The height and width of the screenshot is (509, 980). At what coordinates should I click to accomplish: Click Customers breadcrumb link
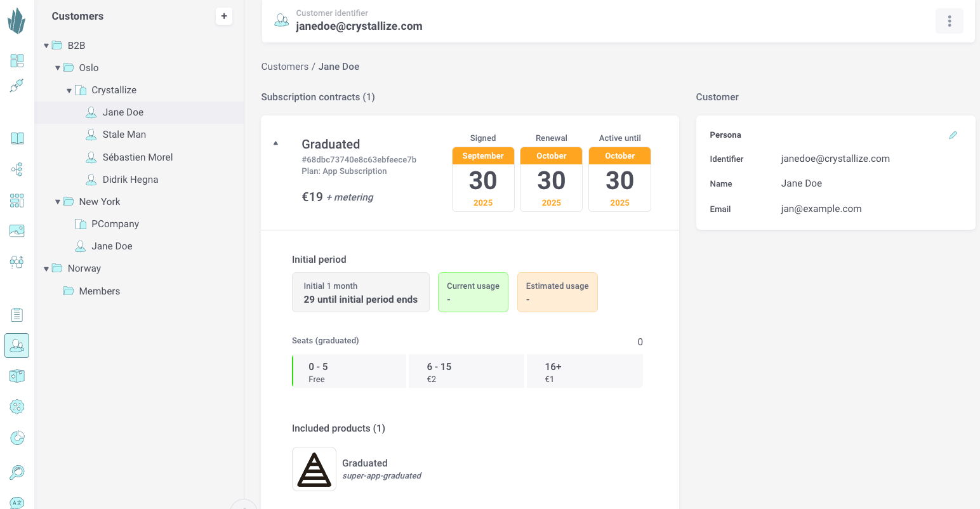click(284, 67)
